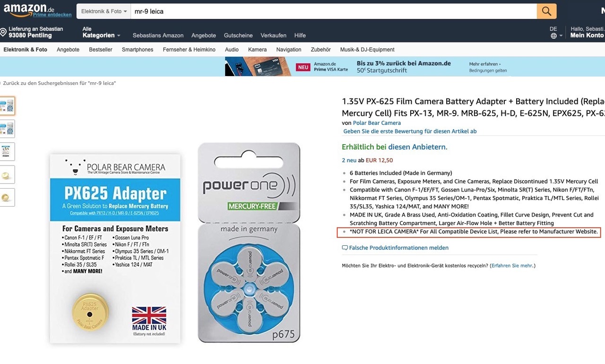
Task: Open the Angebote item in top navigation
Action: coord(204,35)
